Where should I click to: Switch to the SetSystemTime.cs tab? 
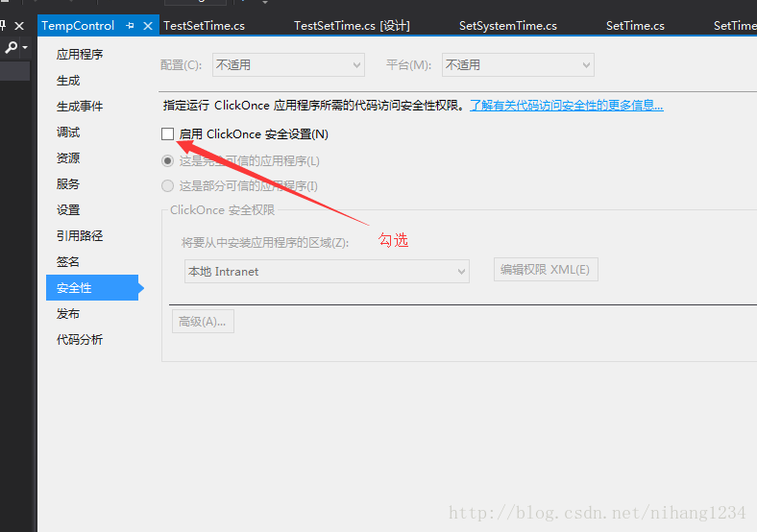508,26
